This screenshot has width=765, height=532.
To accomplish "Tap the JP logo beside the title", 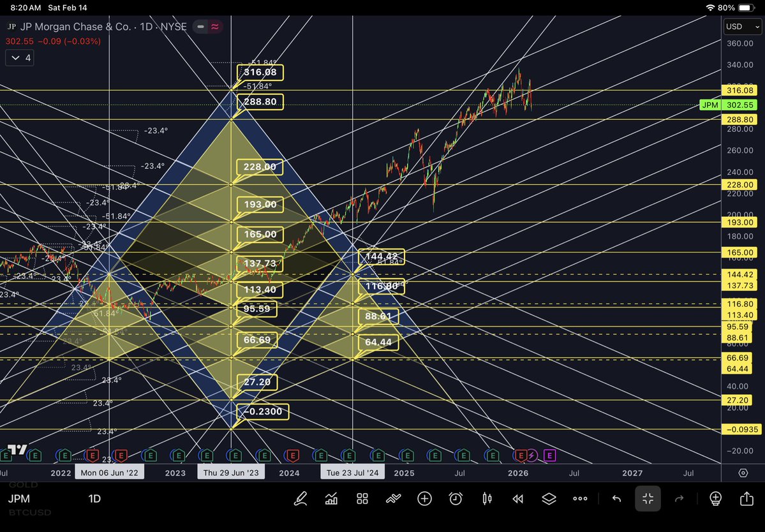I will pos(11,27).
